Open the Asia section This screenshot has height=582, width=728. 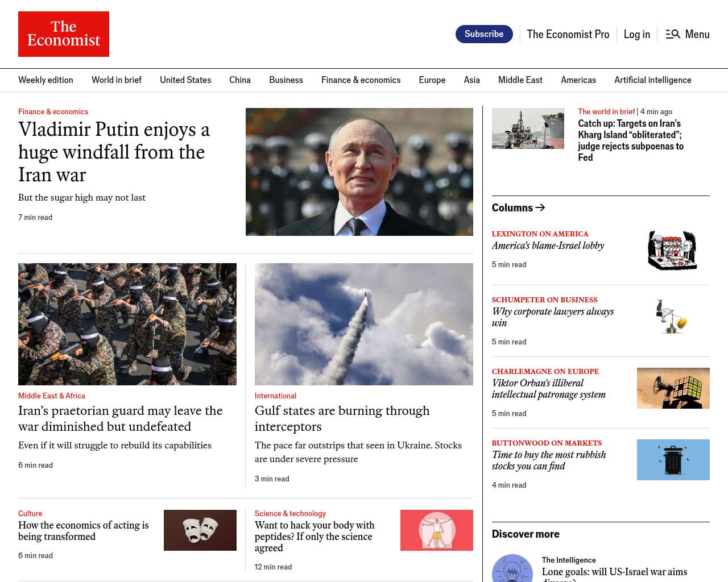tap(472, 80)
